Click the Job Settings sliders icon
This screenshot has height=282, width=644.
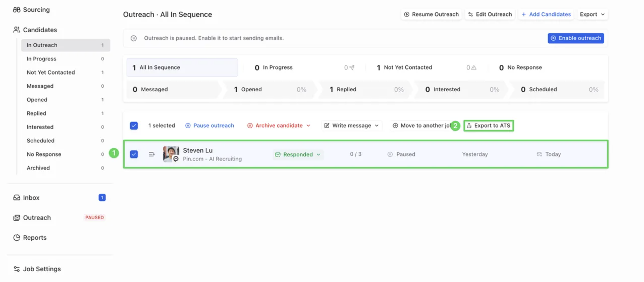[17, 269]
